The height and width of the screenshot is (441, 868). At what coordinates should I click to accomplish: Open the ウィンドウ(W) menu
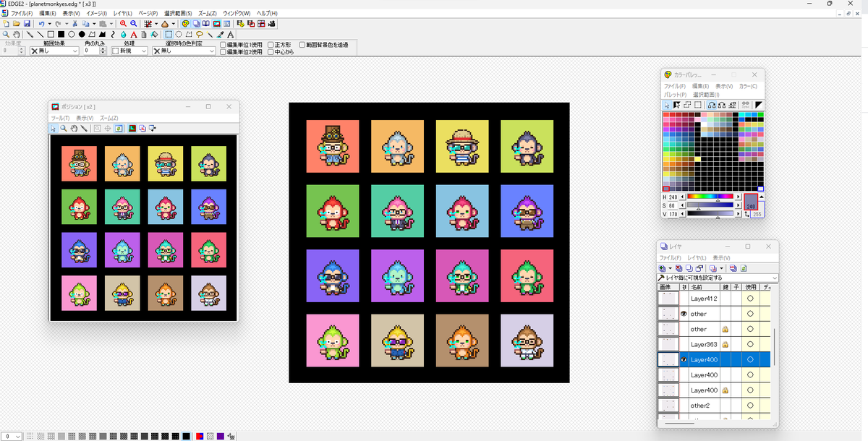(x=237, y=13)
